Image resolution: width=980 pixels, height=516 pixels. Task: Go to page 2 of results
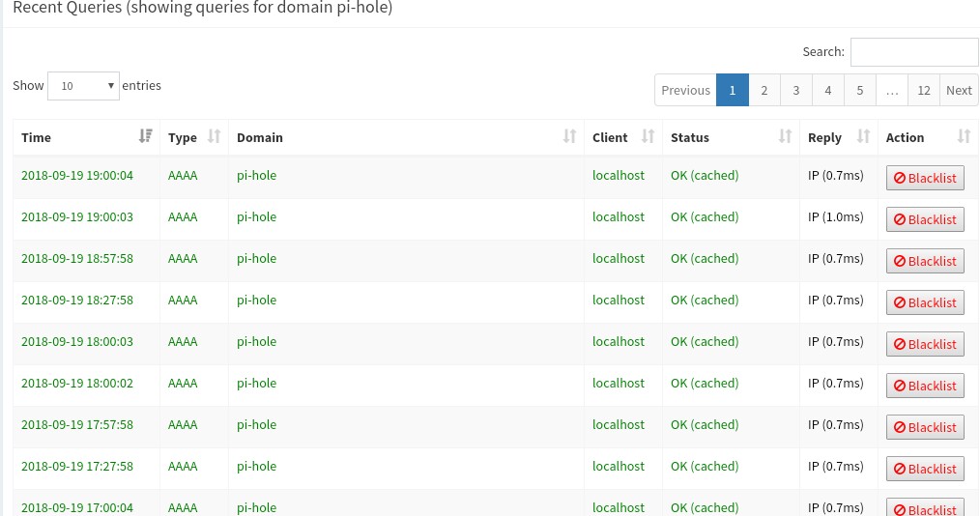(x=764, y=90)
